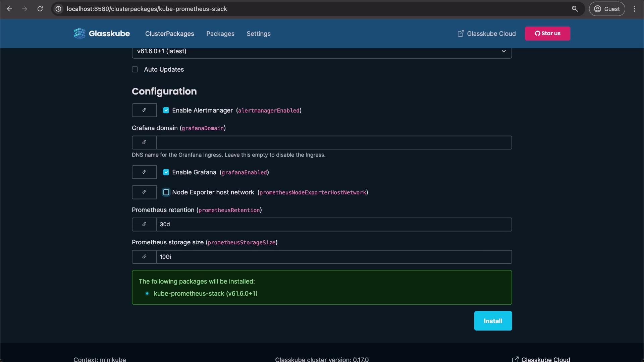Screen dimensions: 644x362
Task: Check Node Exporter host network checkbox
Action: click(166, 192)
